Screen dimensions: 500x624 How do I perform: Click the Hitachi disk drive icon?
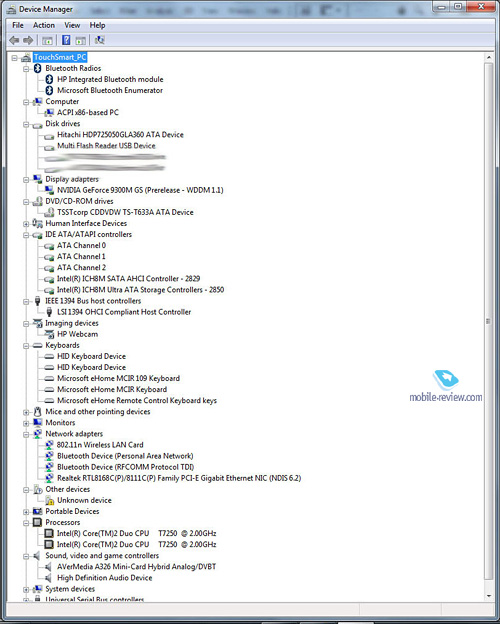pyautogui.click(x=49, y=136)
